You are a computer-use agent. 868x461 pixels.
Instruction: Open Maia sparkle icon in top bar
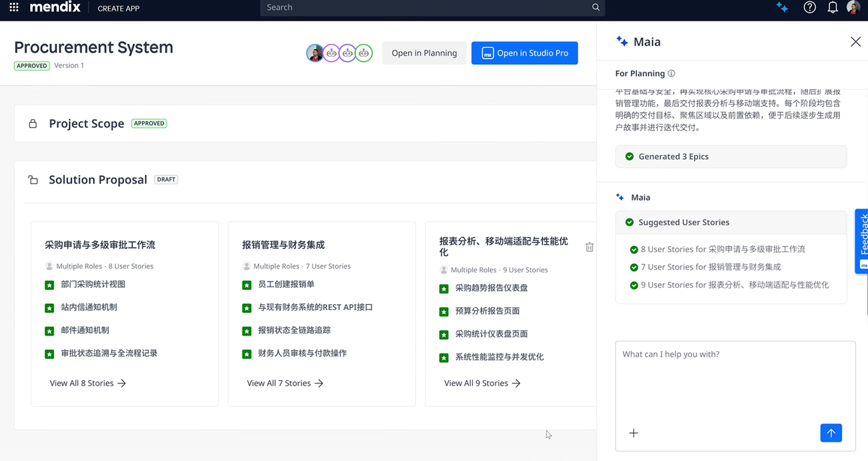click(x=783, y=8)
